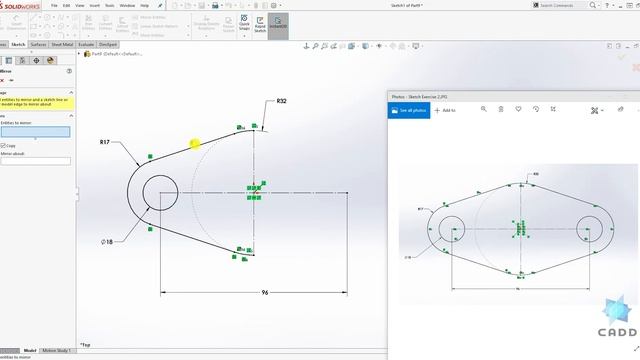Open the Linear Sketch Pattern dropdown arrow
Screen dimensions: 640x360
(188, 26)
